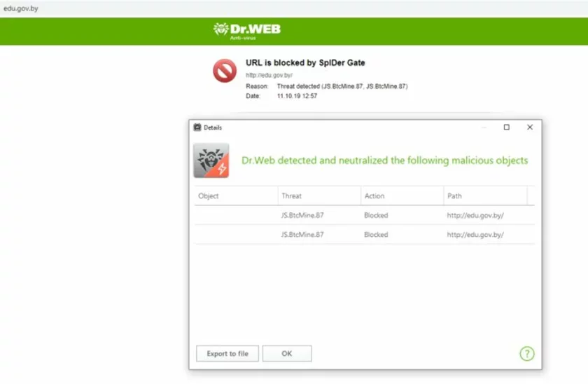Sort by the Action column header
Image resolution: width=588 pixels, height=384 pixels.
(x=374, y=196)
